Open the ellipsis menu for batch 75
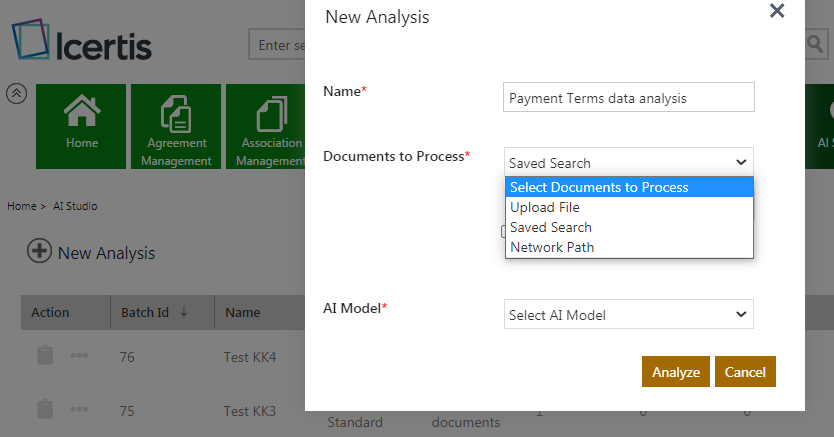834x437 pixels. point(80,410)
